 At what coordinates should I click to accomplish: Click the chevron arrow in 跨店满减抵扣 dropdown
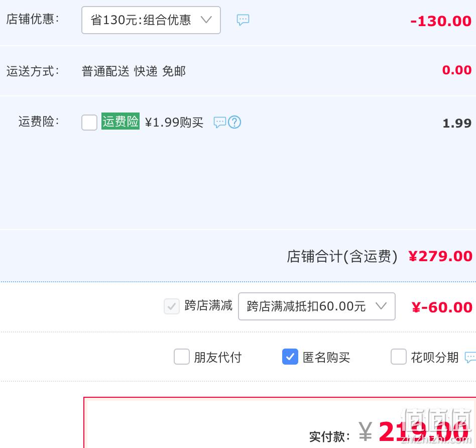pos(381,305)
